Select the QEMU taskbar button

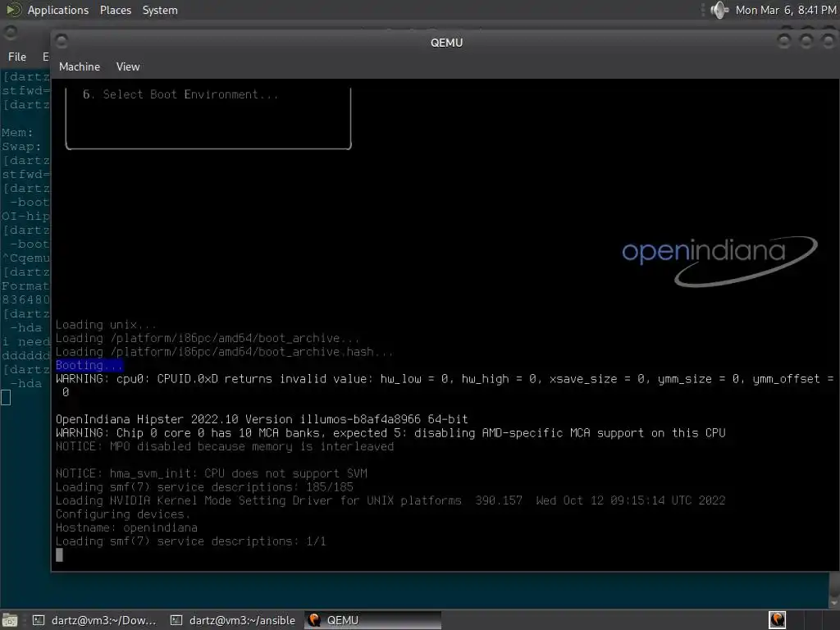(373, 620)
